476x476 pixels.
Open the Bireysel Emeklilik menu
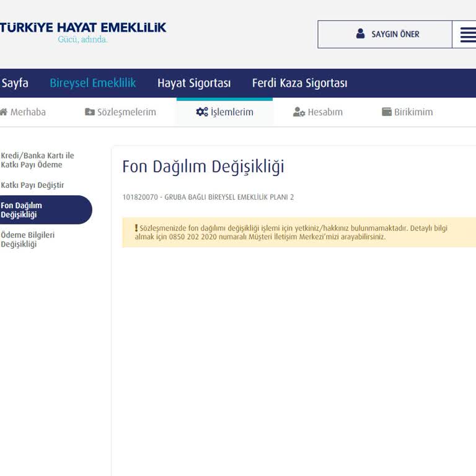(x=93, y=83)
